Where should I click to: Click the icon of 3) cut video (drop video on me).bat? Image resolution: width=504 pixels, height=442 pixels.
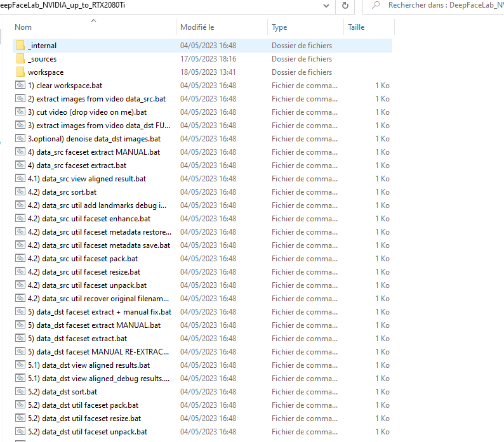[x=20, y=112]
